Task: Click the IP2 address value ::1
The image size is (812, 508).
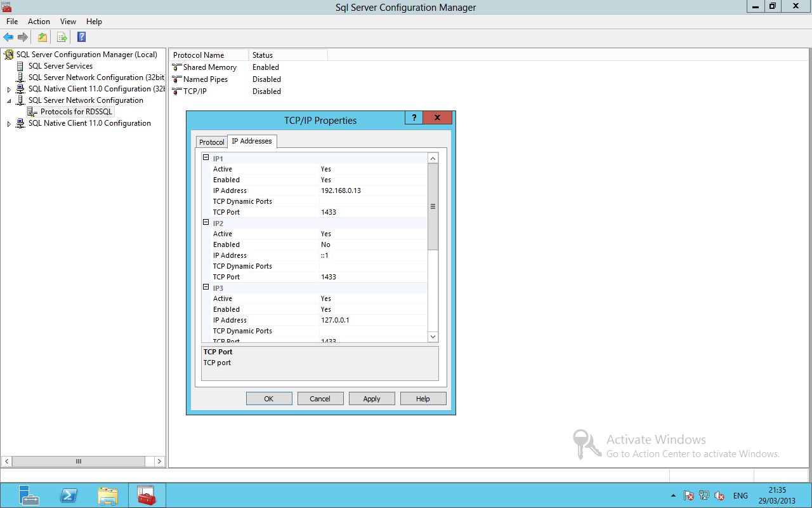Action: [324, 255]
